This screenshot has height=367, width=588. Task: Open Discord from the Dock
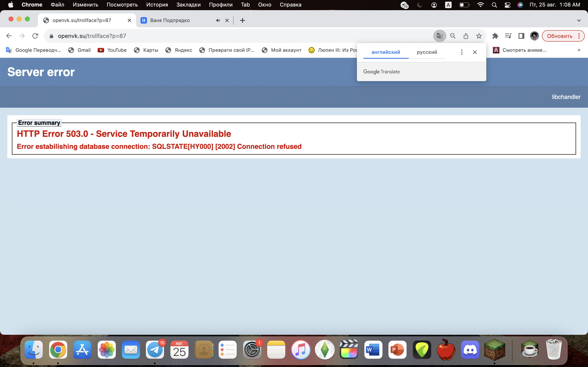[470, 350]
